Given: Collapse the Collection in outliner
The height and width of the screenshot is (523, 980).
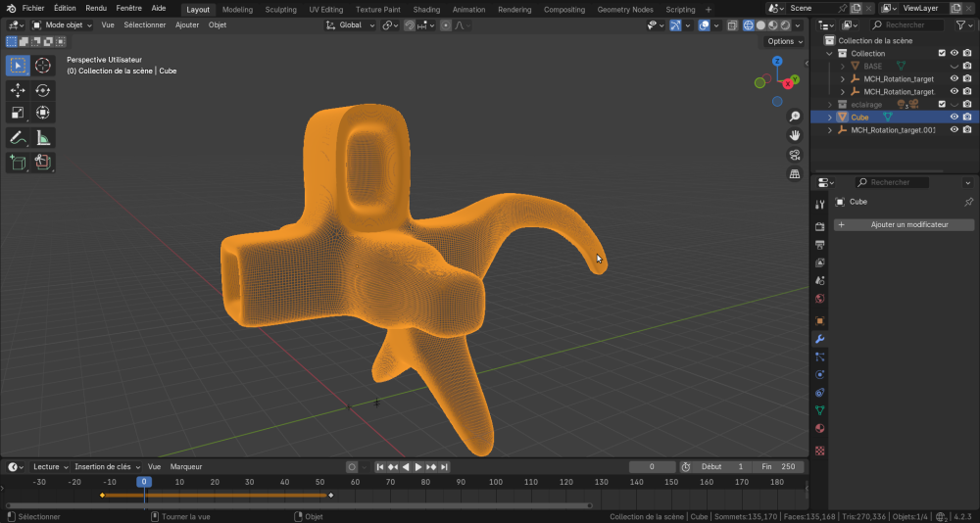Looking at the screenshot, I should (830, 54).
